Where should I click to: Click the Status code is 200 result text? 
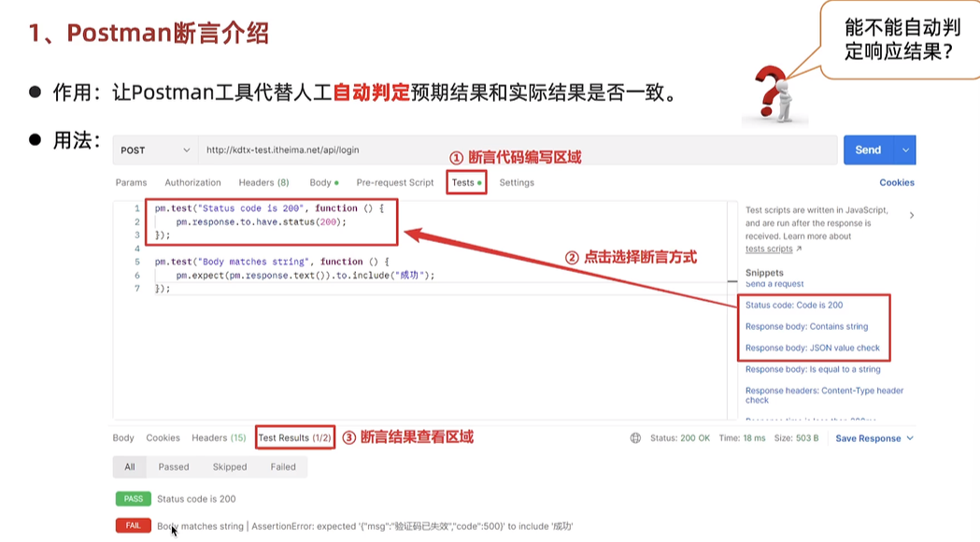pos(196,499)
